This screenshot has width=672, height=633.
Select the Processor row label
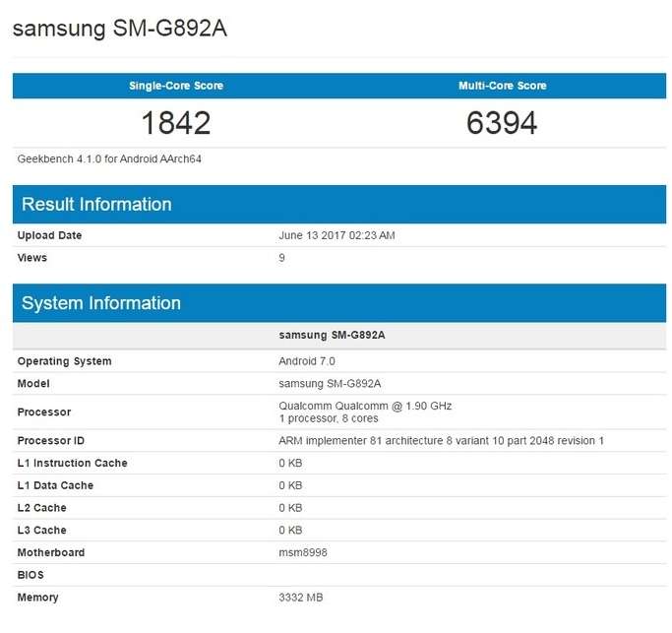pos(44,412)
